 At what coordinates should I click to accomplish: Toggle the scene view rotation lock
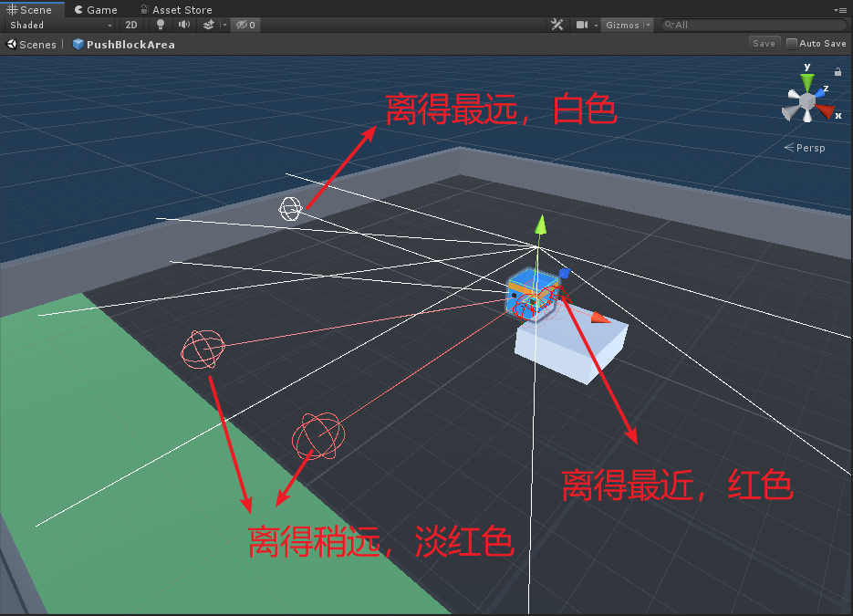pos(837,72)
